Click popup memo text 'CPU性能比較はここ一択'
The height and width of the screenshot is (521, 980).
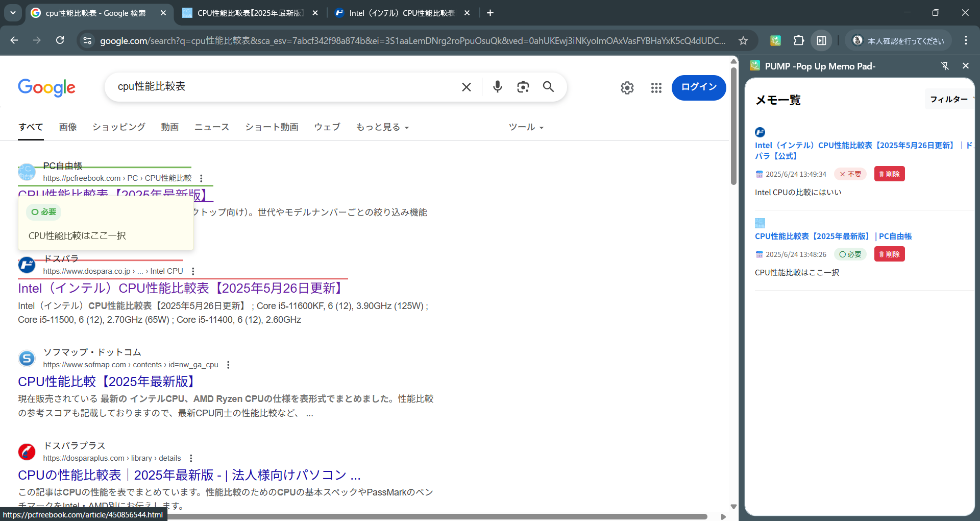pyautogui.click(x=77, y=235)
